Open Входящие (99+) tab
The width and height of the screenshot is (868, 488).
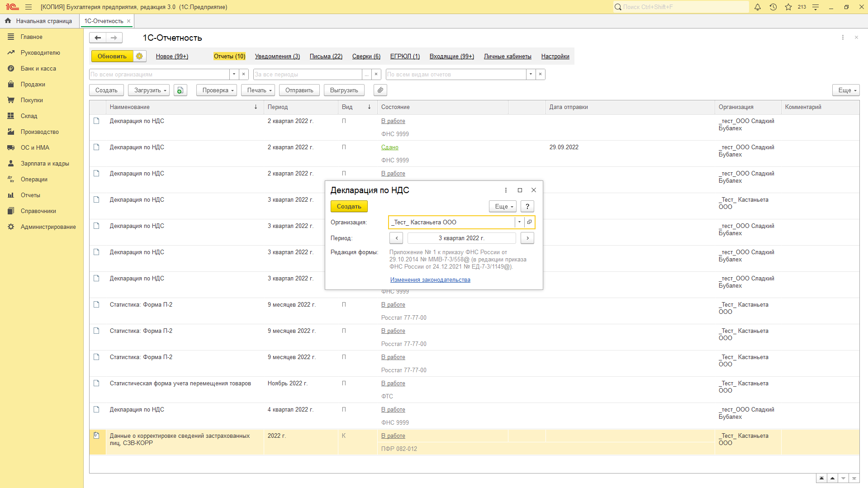point(451,56)
